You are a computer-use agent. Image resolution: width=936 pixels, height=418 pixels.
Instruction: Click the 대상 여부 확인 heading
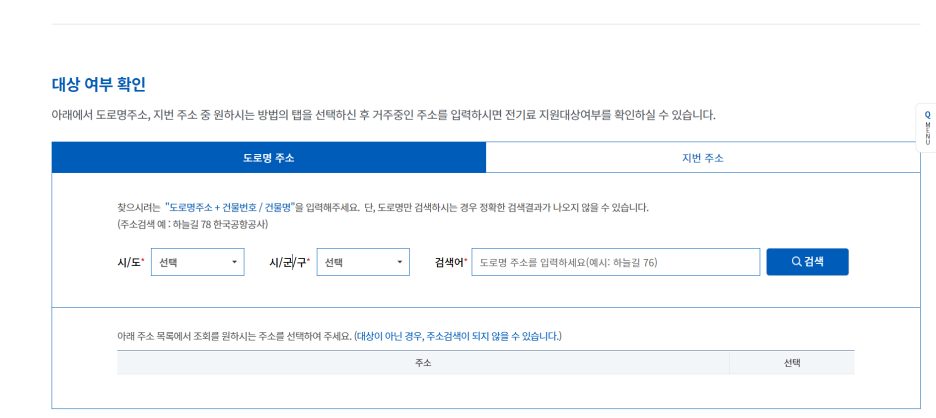pyautogui.click(x=98, y=85)
